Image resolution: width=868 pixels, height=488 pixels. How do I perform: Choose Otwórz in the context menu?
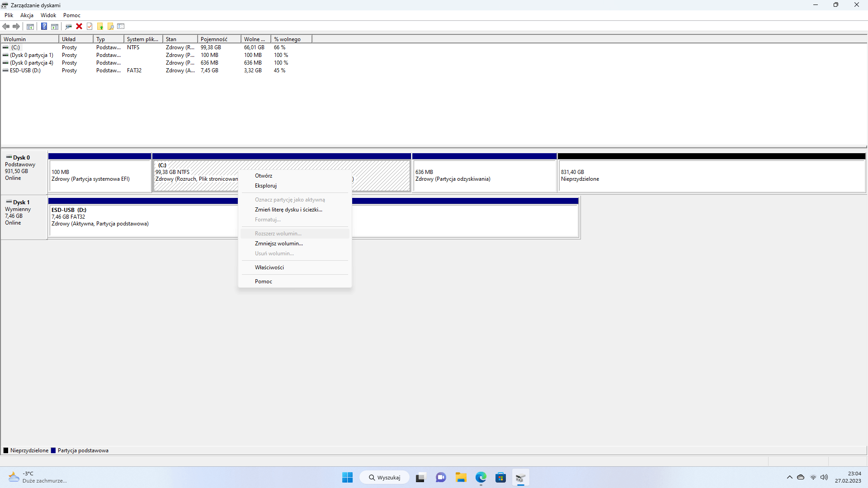295,176
